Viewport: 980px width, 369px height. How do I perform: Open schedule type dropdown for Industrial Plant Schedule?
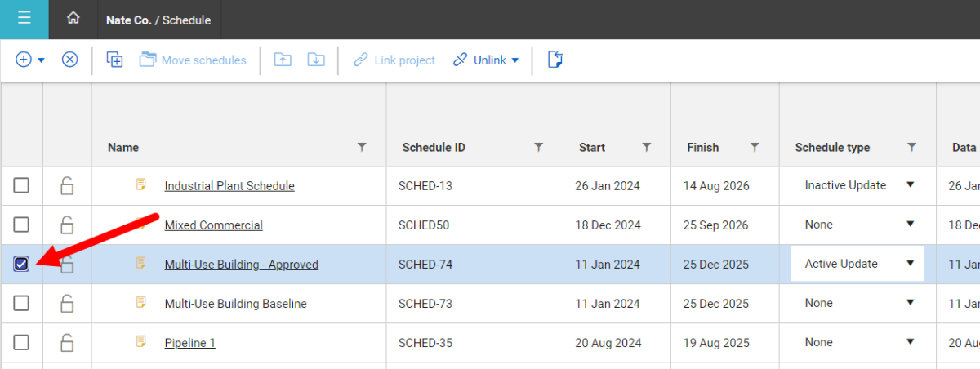click(910, 185)
